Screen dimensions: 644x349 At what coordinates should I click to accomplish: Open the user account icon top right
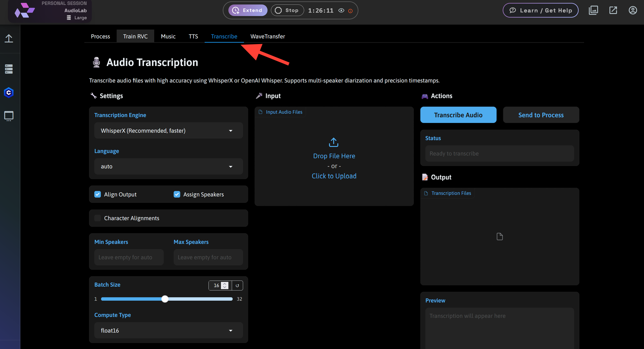click(x=633, y=10)
